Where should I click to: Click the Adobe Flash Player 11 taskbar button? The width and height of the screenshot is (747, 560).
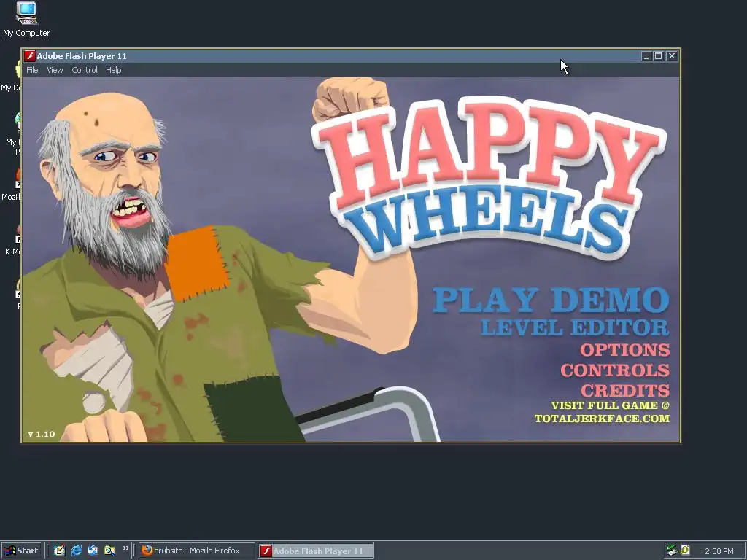click(x=317, y=551)
